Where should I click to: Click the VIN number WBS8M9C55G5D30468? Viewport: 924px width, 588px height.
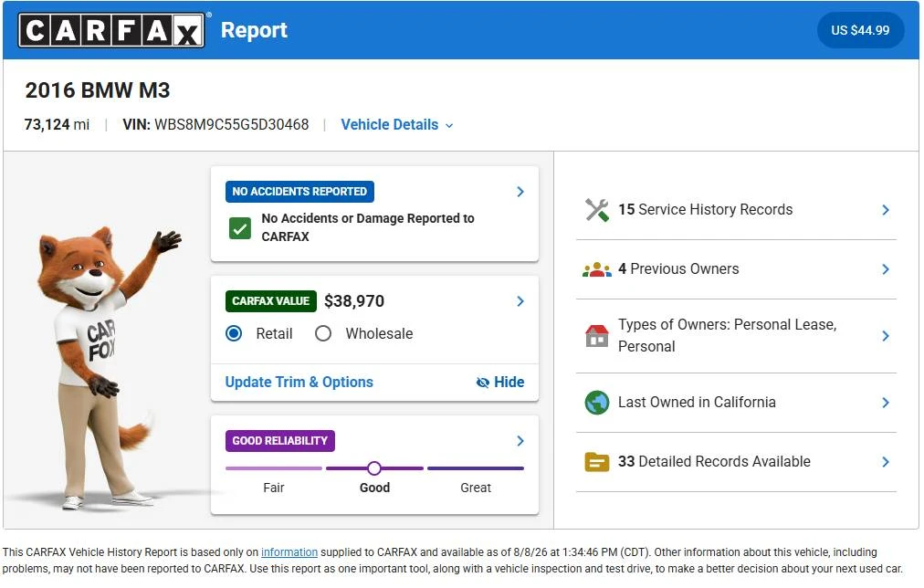(232, 125)
